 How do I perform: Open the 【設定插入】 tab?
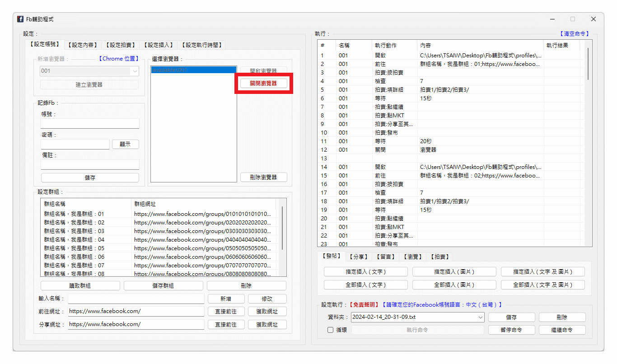158,45
